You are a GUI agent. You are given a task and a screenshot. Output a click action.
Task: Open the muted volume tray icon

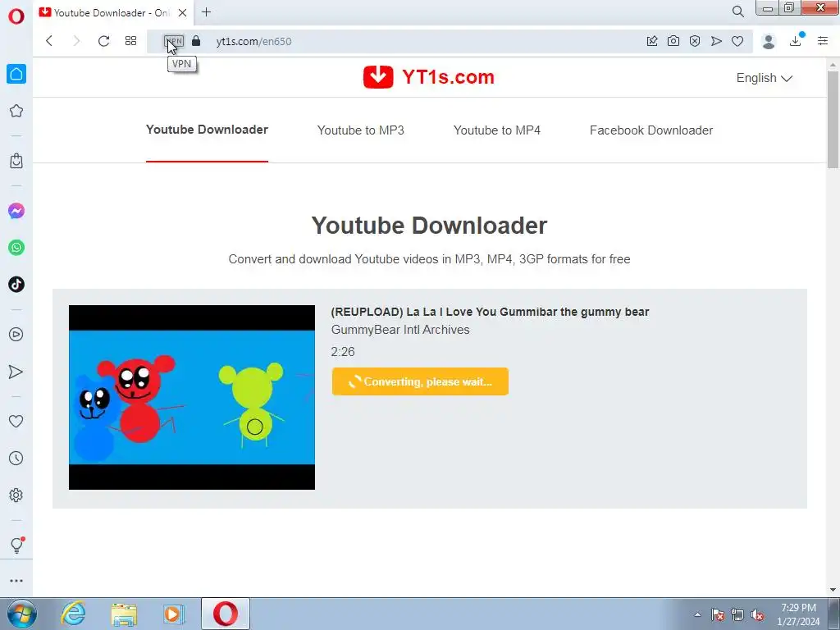(757, 614)
